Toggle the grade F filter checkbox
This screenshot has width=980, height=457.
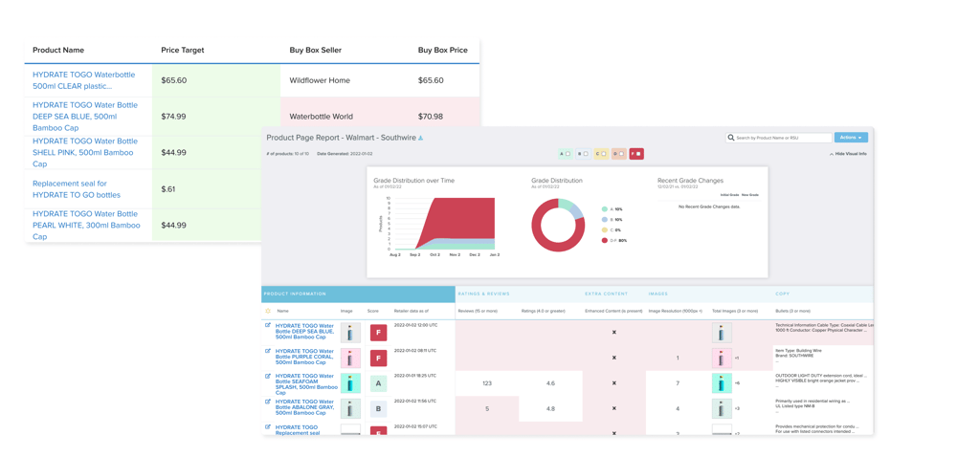coord(636,153)
